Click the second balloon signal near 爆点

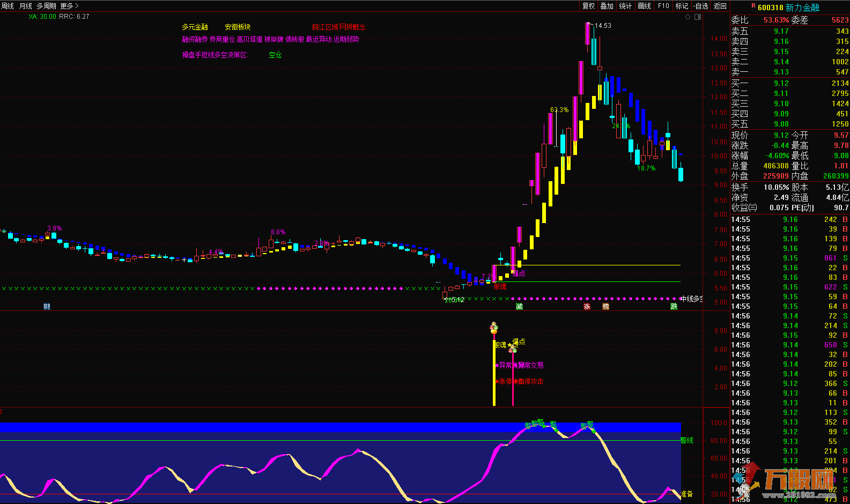pyautogui.click(x=513, y=349)
